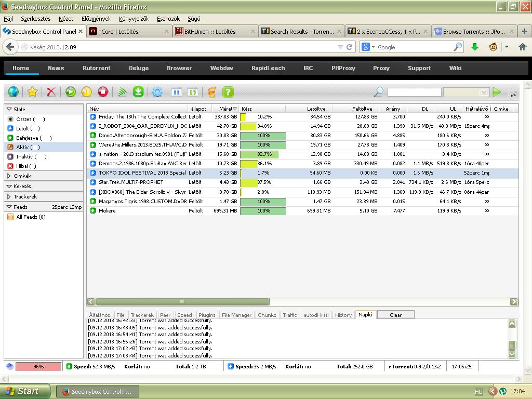This screenshot has width=532, height=399.
Task: Click the log panel scroll-down arrow
Action: (512, 354)
